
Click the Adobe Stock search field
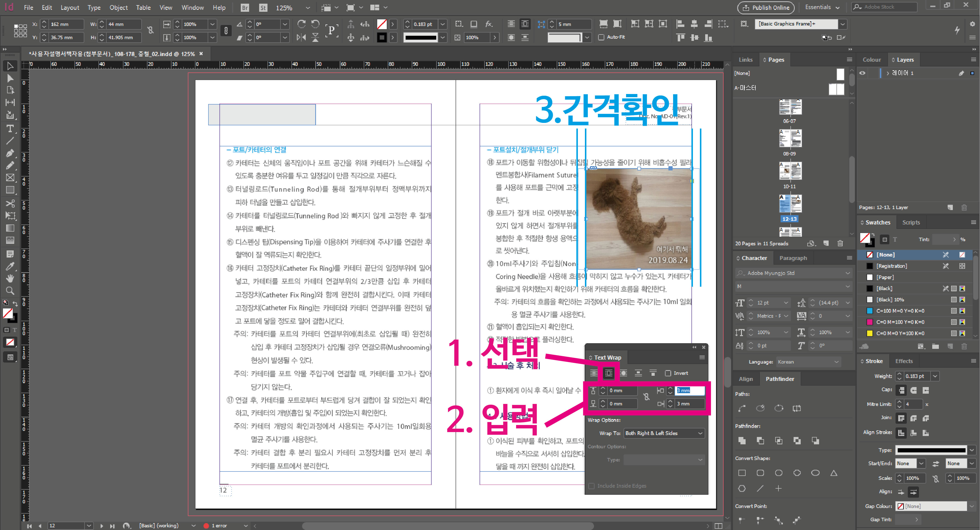coord(884,7)
